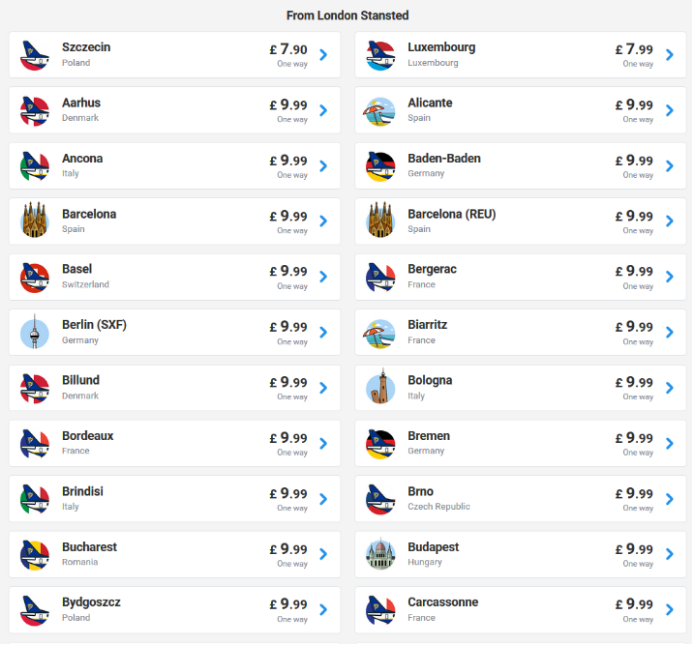Viewport: 692px width, 645px height.
Task: Click the Baden-Baden German flag plane icon
Action: coord(380,166)
